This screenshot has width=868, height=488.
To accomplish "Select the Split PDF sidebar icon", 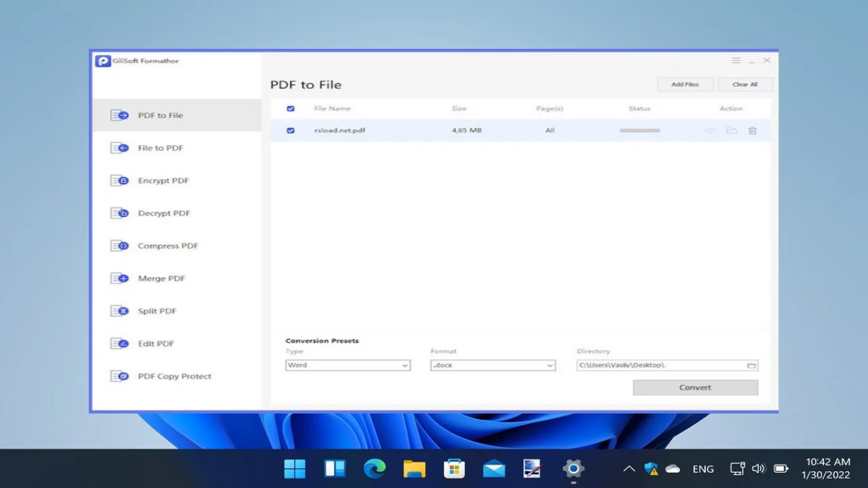I will point(119,311).
